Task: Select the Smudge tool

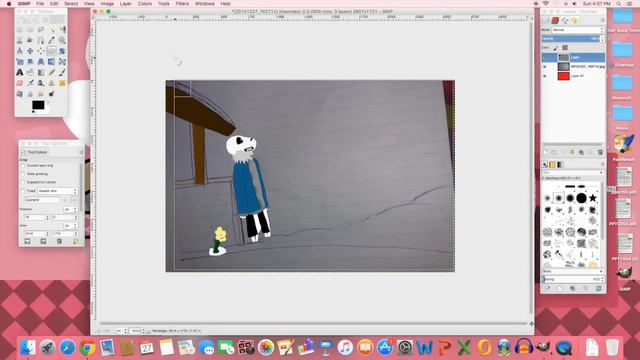Action: pos(40,93)
